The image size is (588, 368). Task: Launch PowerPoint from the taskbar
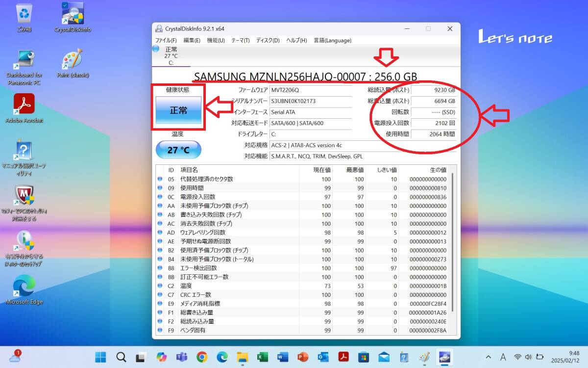coord(303,357)
